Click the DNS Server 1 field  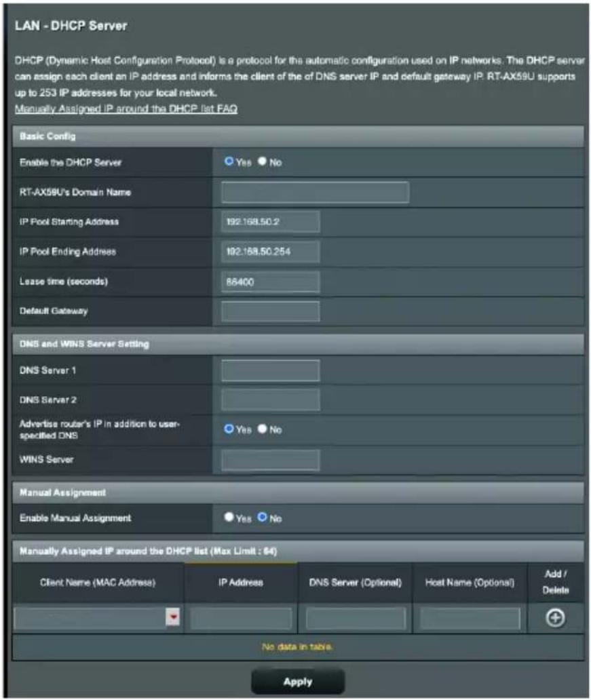[270, 370]
